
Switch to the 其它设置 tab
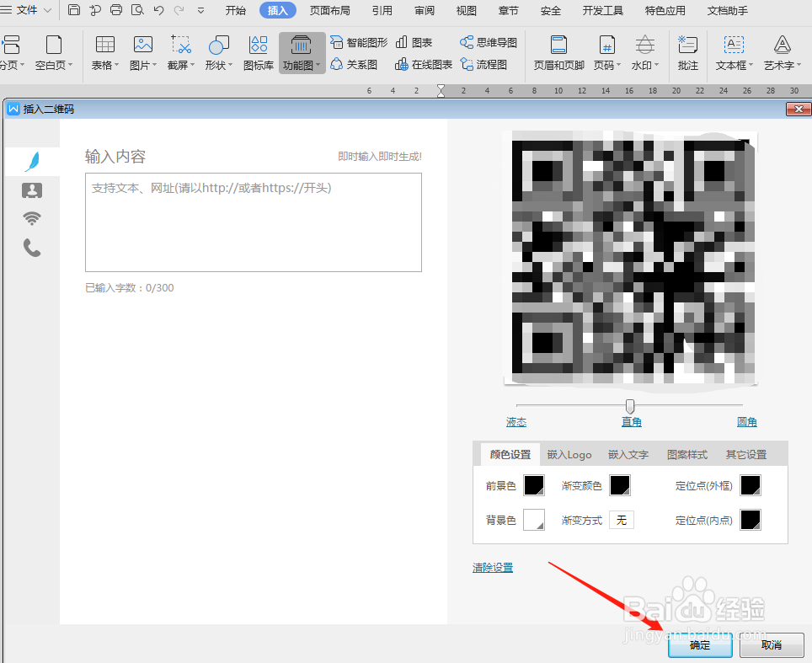click(746, 455)
